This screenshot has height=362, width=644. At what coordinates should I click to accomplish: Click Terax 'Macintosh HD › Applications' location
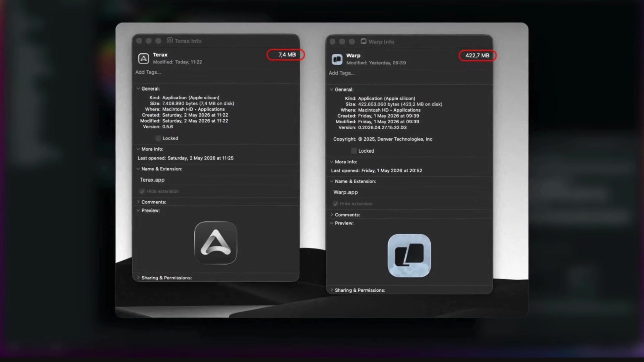[194, 109]
